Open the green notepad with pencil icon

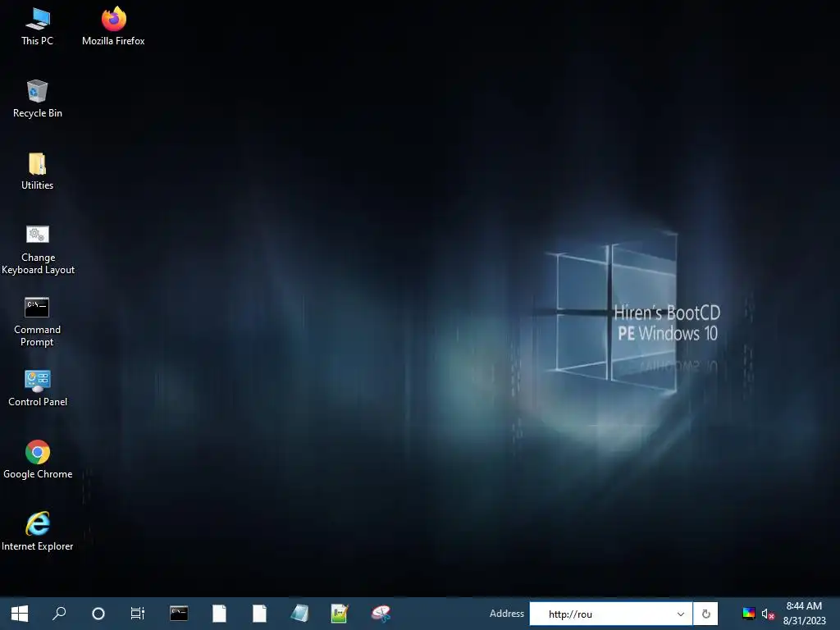pos(340,614)
